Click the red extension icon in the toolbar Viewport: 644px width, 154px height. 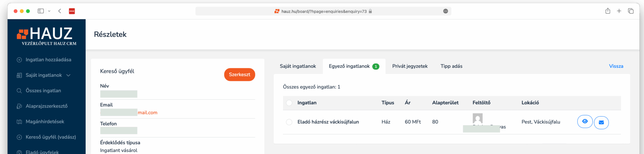point(72,11)
